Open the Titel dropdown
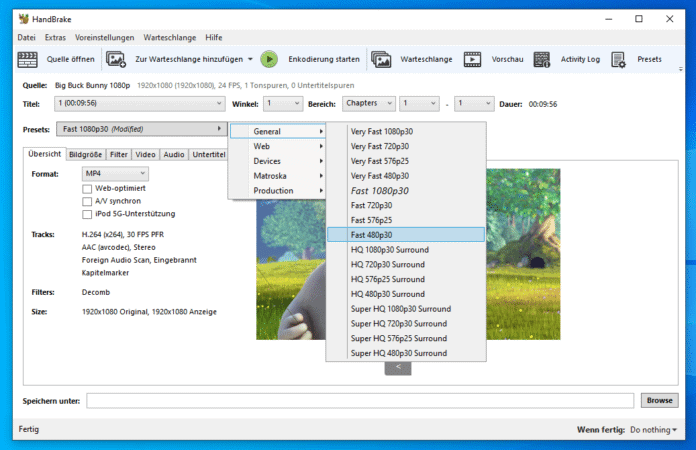 tap(140, 103)
